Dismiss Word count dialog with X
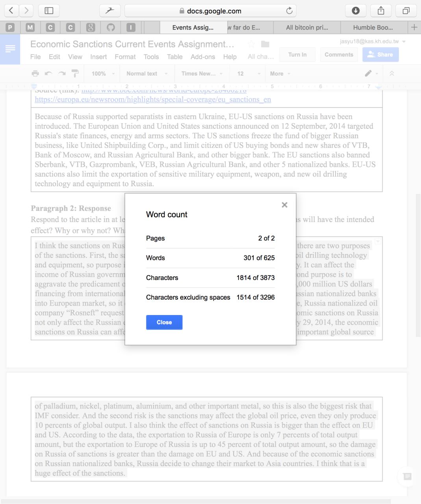Screen dimensions: 421x504 pyautogui.click(x=284, y=205)
